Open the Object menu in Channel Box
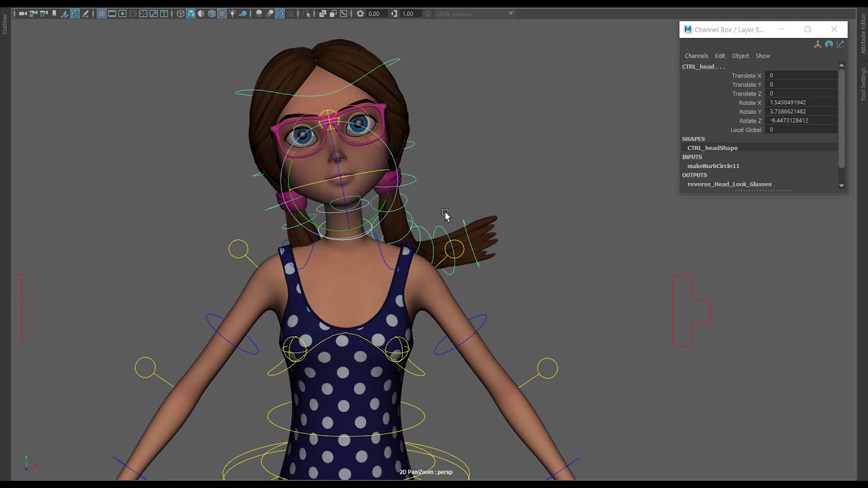Viewport: 868px width, 488px height. point(740,56)
